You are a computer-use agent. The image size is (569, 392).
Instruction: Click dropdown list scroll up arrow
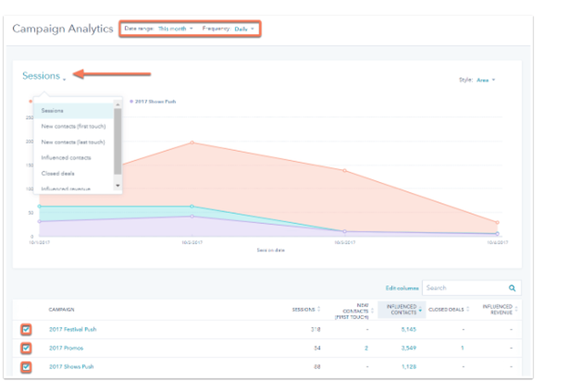[x=117, y=105]
